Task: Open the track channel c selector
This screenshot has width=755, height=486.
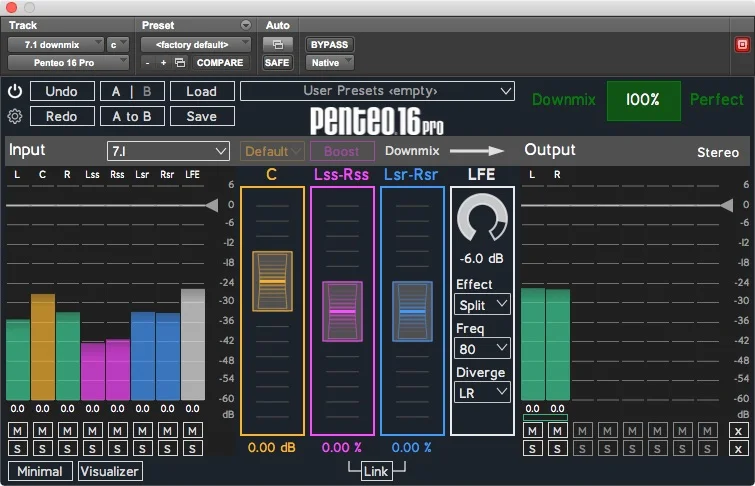Action: 117,45
